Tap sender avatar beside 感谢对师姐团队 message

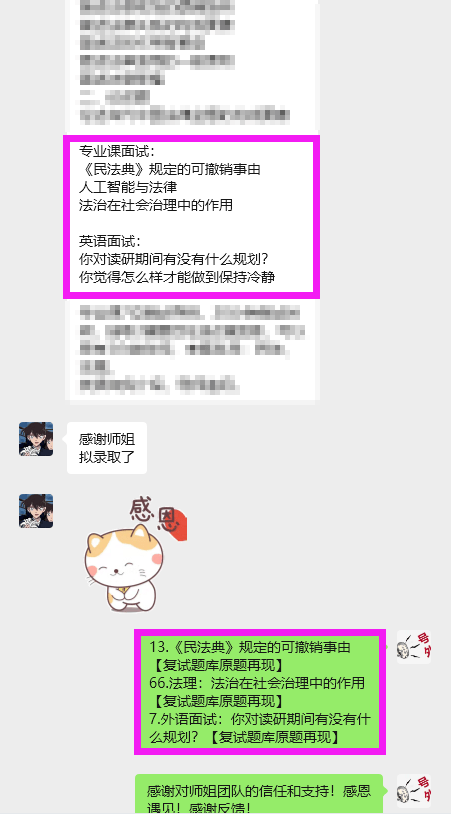point(414,791)
